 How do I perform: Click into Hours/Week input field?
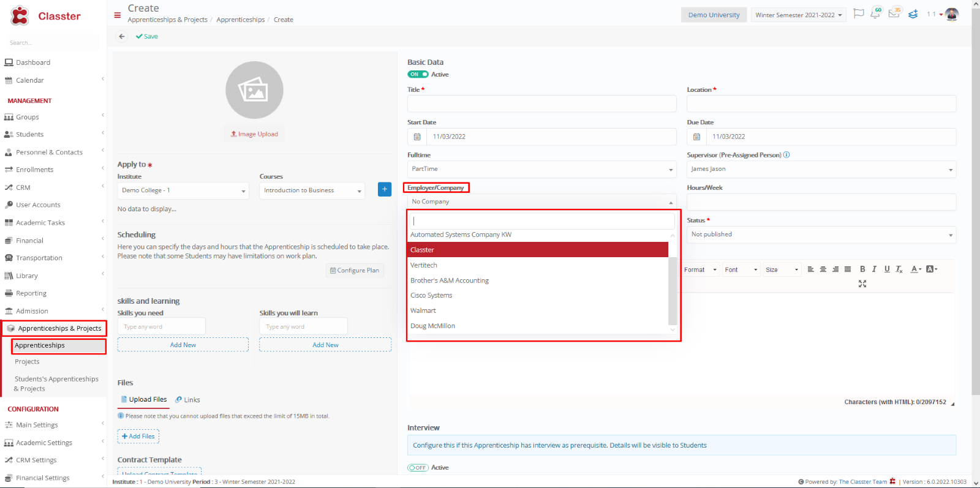(821, 202)
